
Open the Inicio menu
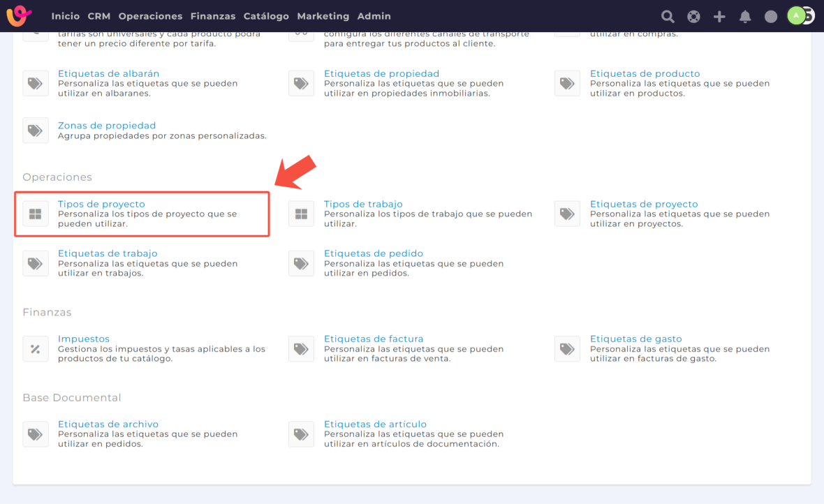[66, 16]
